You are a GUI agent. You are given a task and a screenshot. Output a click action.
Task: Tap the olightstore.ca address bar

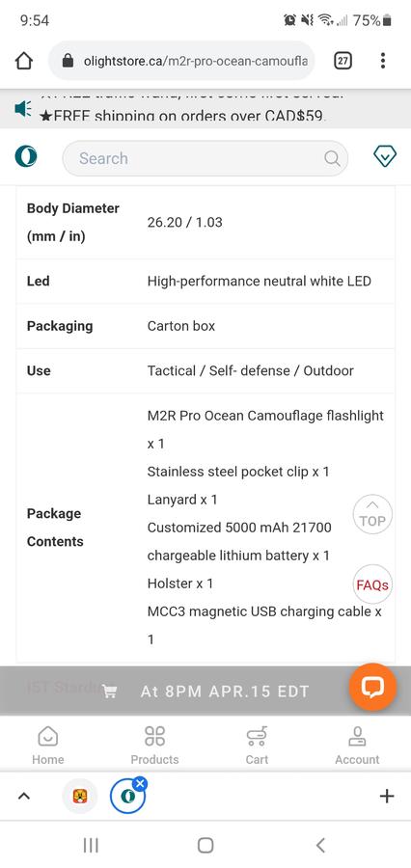pos(181,61)
